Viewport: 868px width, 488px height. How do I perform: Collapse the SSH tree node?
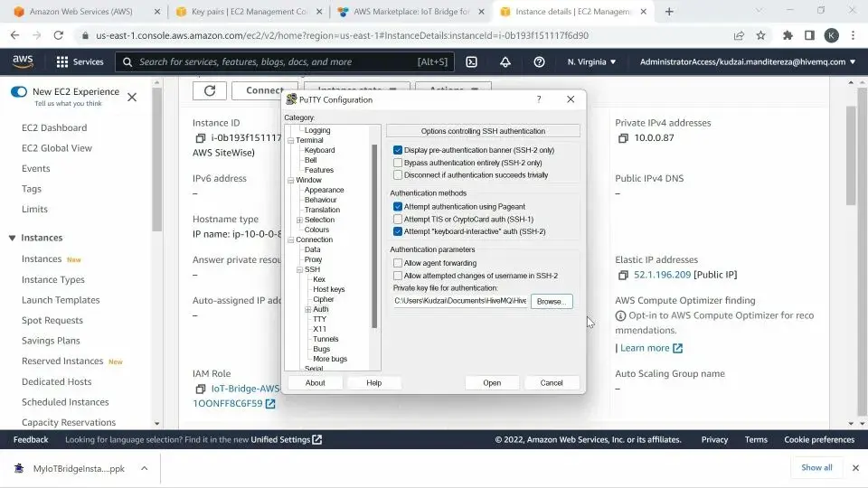point(299,270)
